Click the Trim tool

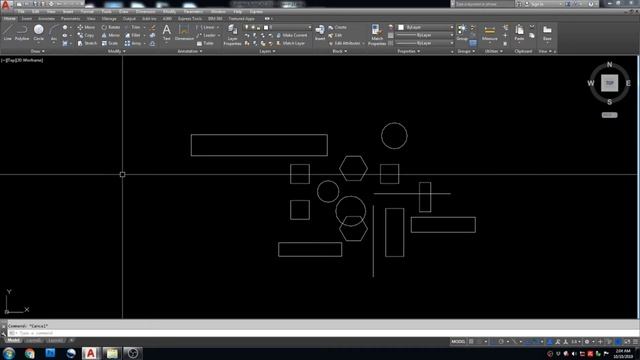point(133,27)
